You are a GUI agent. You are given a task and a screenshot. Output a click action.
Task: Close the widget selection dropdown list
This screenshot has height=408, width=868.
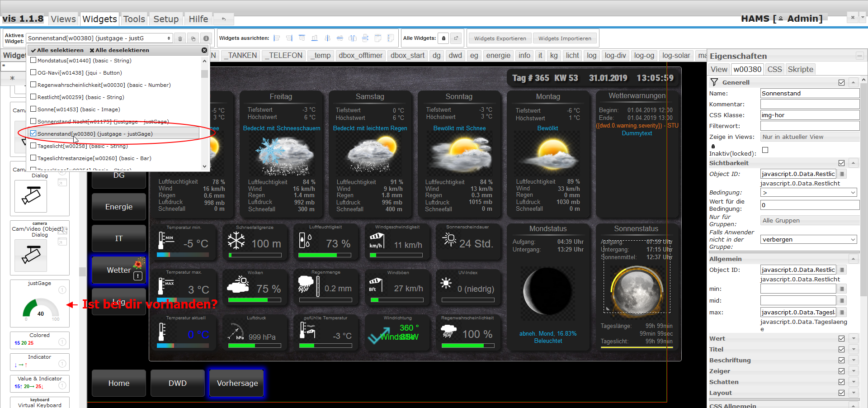click(x=204, y=50)
